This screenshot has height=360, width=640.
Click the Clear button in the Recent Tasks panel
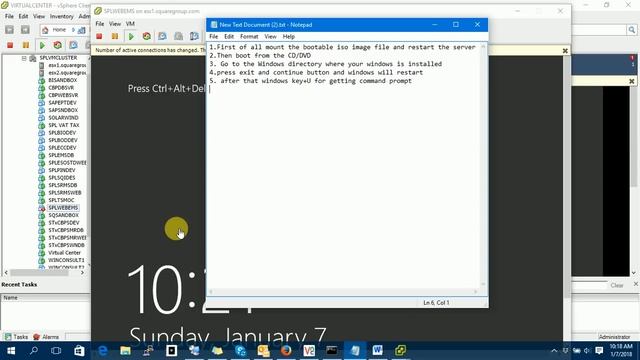tap(617, 285)
